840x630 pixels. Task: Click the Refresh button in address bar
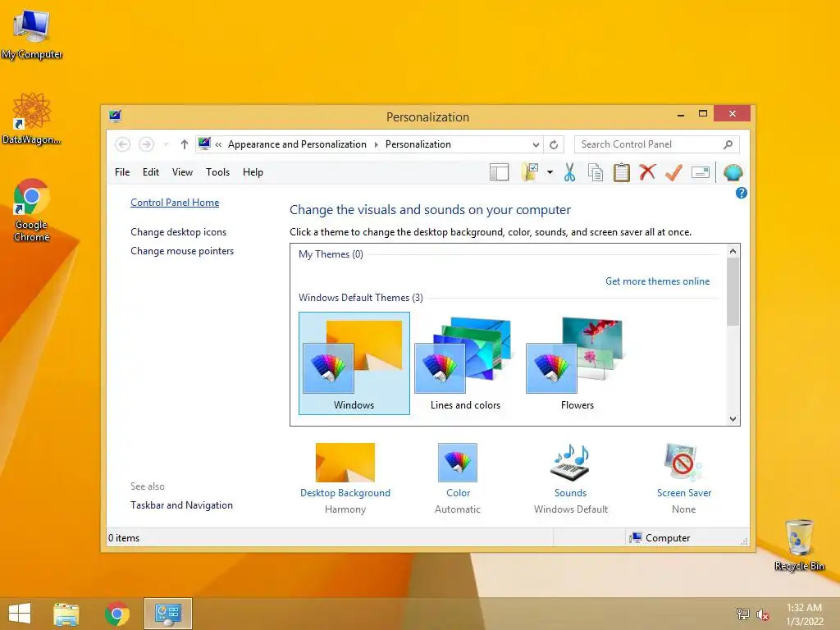pyautogui.click(x=554, y=144)
